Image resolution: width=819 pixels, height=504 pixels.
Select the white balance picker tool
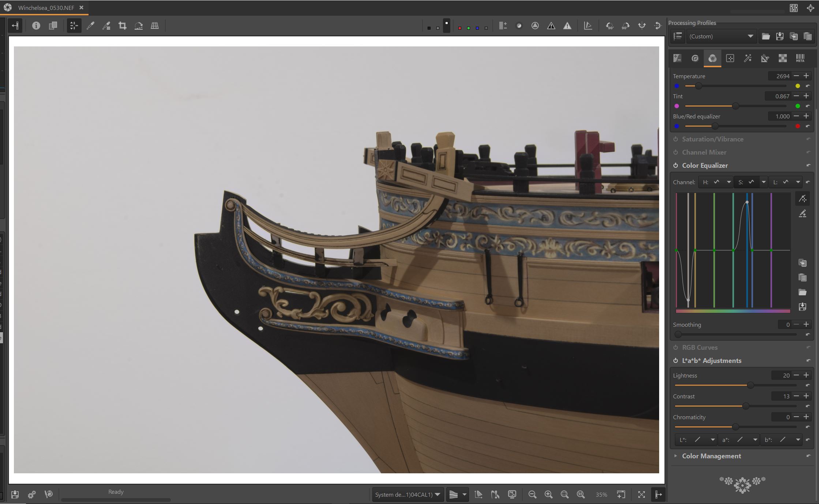tap(90, 26)
